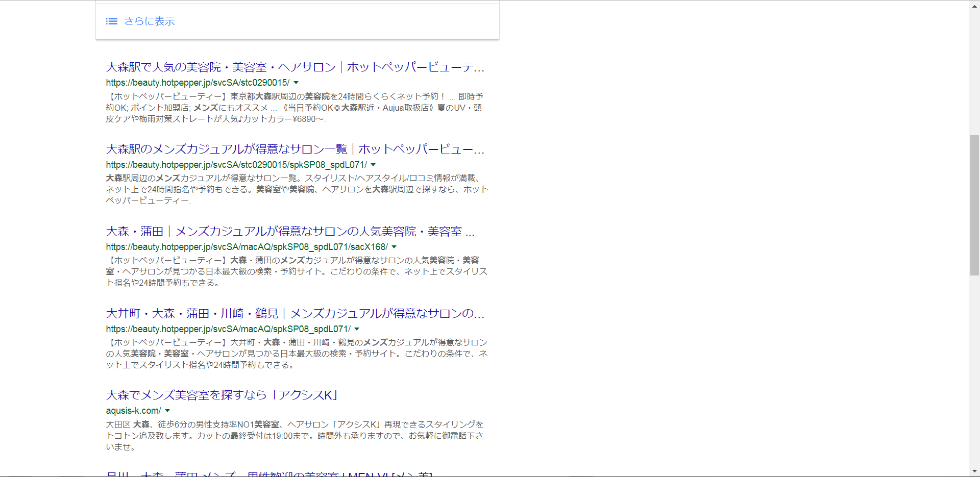The image size is (980, 477).
Task: Click the scrollbar down arrow
Action: (x=974, y=471)
